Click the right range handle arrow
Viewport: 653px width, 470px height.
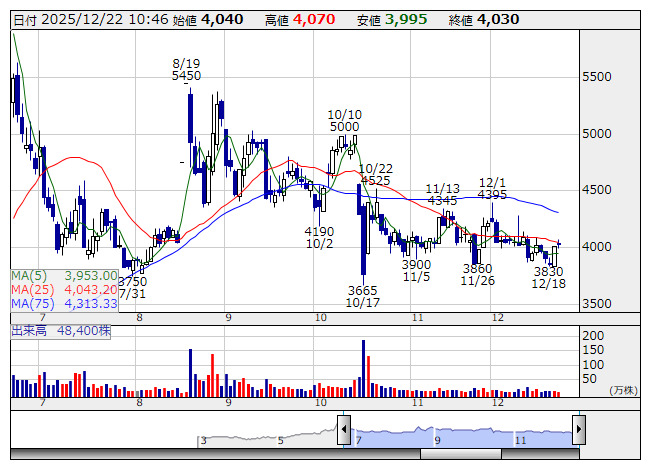click(579, 429)
